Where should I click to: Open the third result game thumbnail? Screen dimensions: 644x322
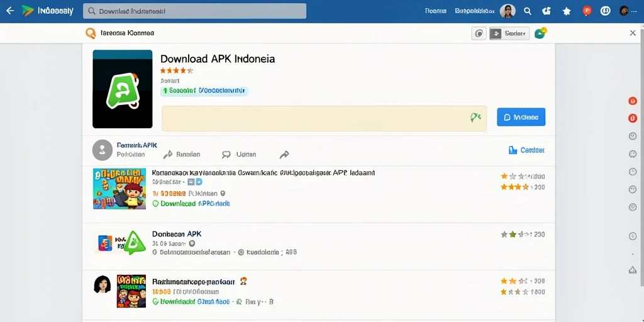(x=131, y=291)
